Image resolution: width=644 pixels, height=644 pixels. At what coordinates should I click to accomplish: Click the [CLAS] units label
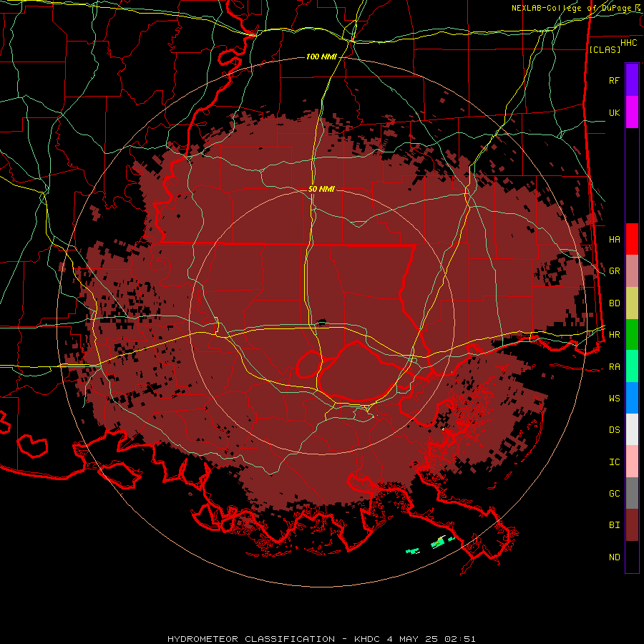pos(605,49)
